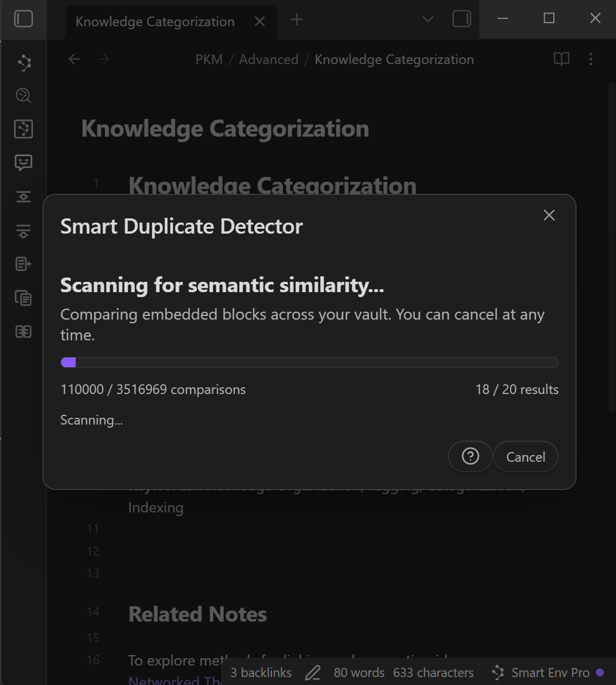Click the side-by-side pages icon in sidebar
The height and width of the screenshot is (685, 616).
point(24,332)
